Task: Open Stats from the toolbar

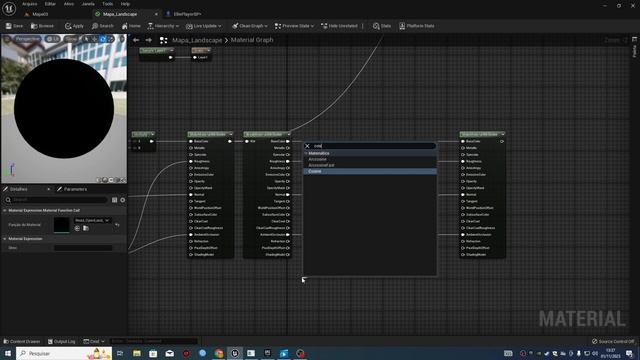Action: click(382, 26)
